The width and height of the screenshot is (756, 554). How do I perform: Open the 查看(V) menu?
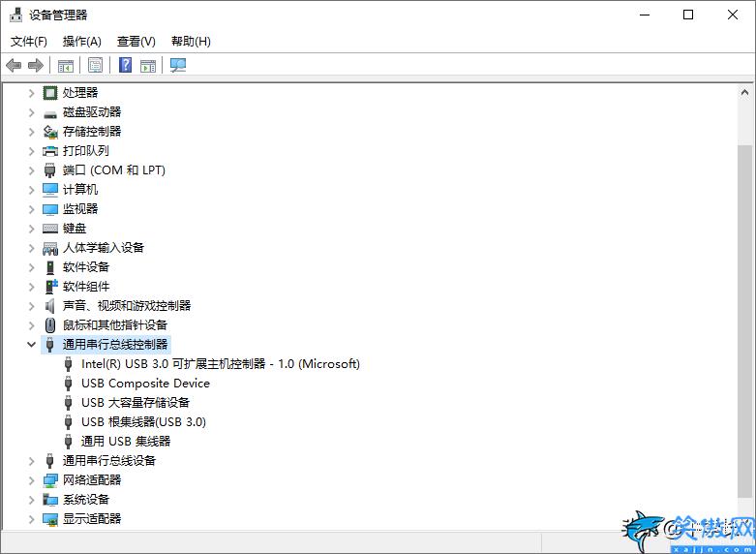click(136, 42)
